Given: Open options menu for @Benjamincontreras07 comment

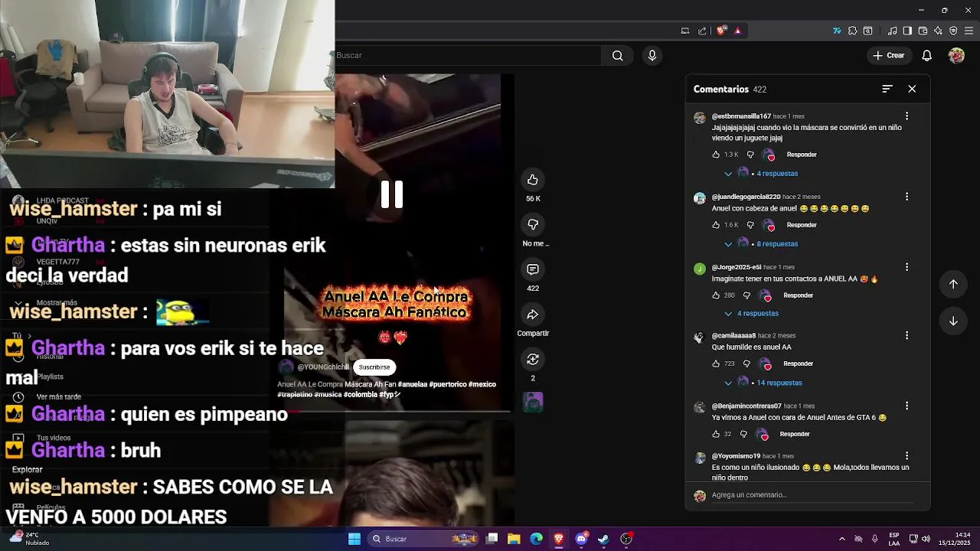Looking at the screenshot, I should [x=906, y=406].
